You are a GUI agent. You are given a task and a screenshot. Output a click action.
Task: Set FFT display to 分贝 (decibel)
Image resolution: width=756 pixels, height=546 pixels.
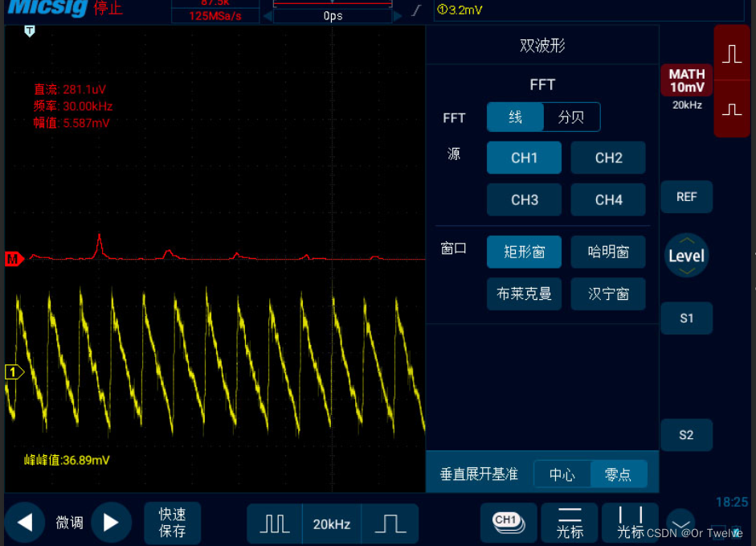[x=571, y=117]
